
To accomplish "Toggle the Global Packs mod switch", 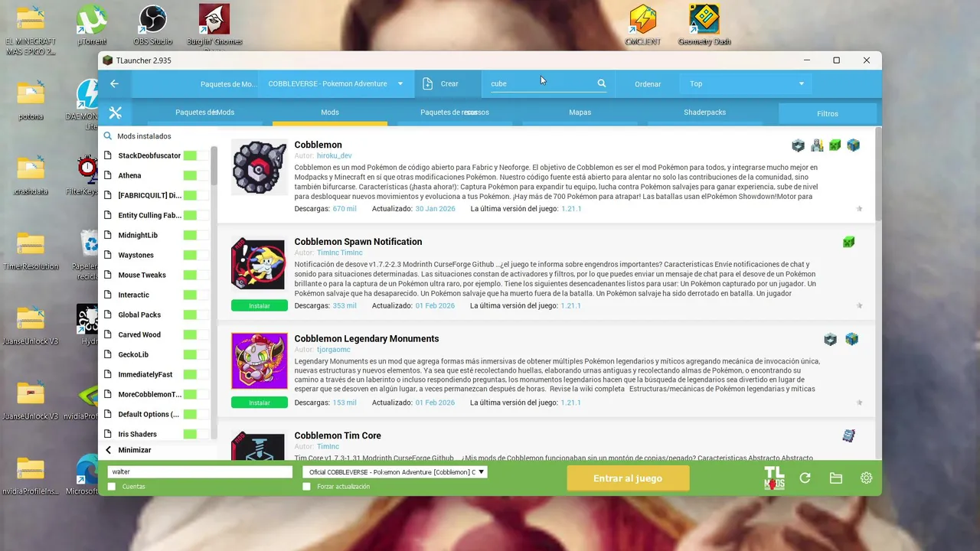I will [196, 315].
